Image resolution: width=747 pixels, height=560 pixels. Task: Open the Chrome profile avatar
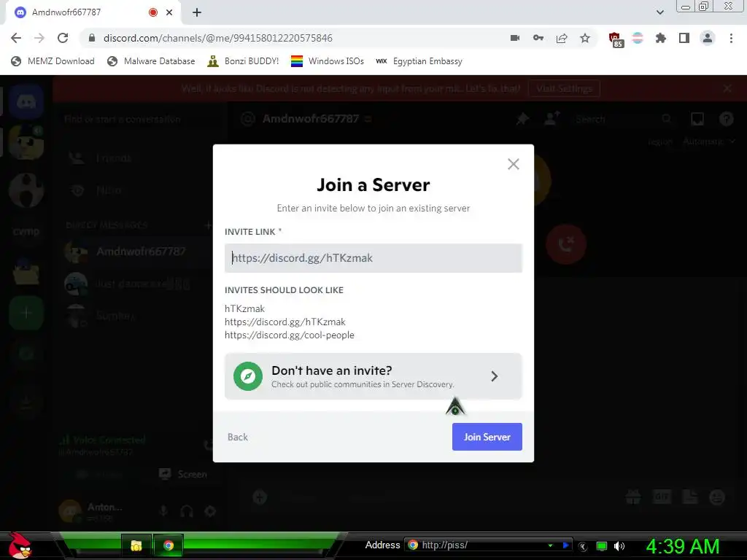708,38
